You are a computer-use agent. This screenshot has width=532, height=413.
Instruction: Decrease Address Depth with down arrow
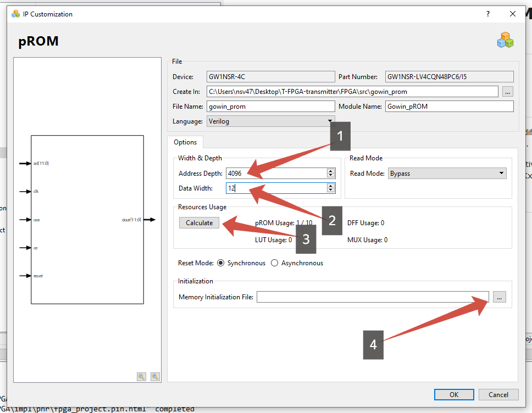coord(331,175)
